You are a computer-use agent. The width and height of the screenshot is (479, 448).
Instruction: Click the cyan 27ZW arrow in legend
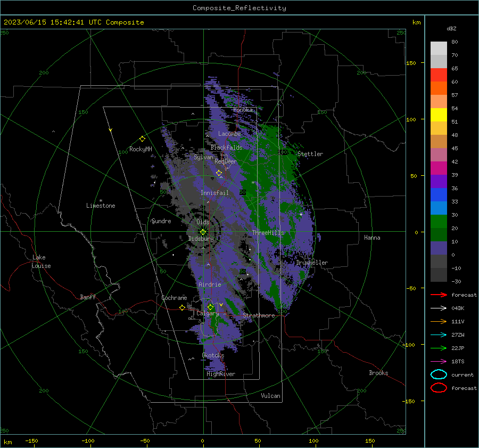tap(439, 335)
